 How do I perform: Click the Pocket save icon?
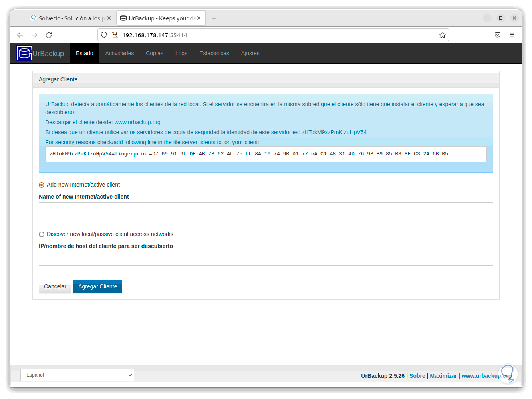click(x=498, y=35)
